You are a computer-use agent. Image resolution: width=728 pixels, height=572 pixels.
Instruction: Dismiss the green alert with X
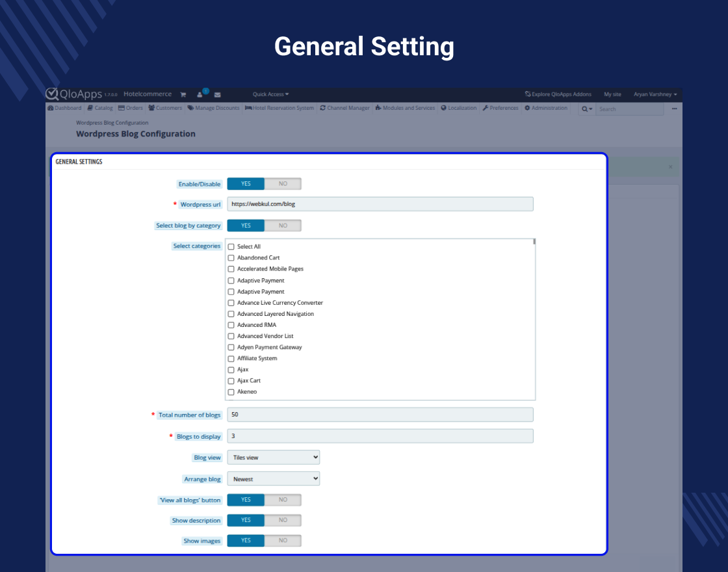[670, 166]
